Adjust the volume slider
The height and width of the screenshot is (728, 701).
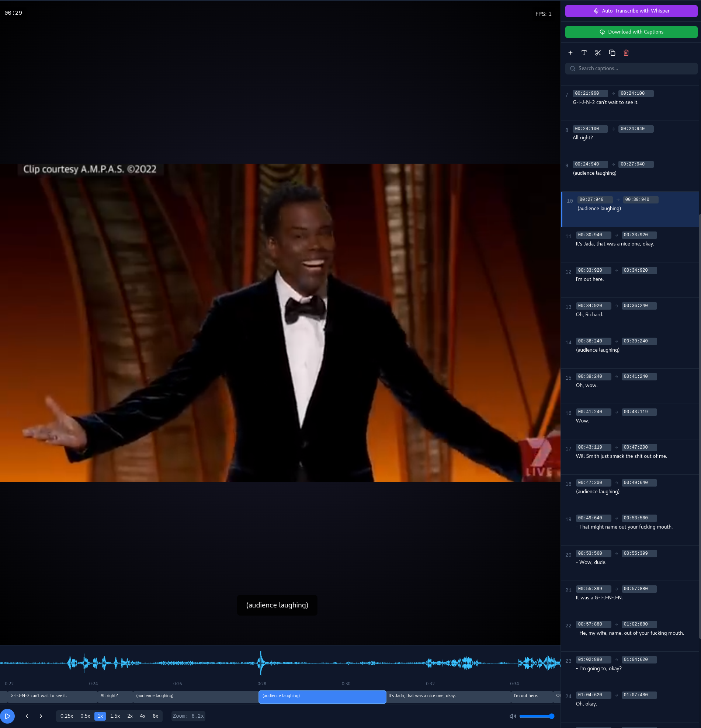pyautogui.click(x=537, y=716)
